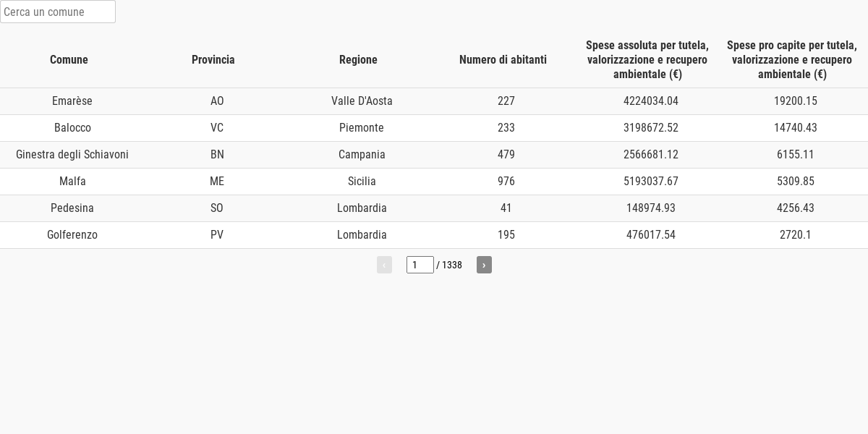Screen dimensions: 868x434
Task: Click the 5193037.67 spending value
Action: (x=651, y=182)
